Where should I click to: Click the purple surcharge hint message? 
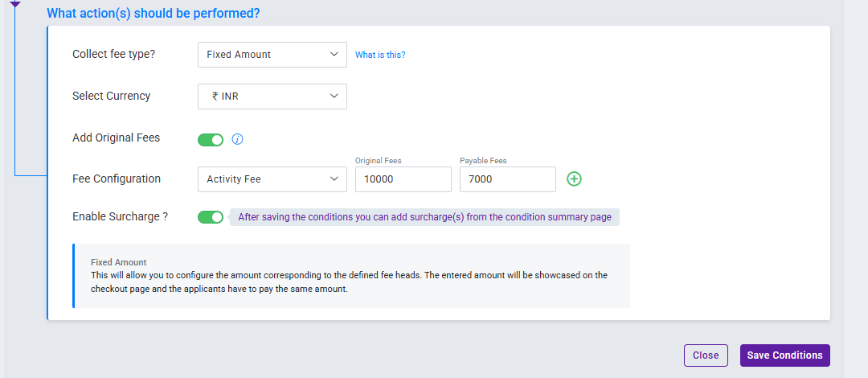(424, 217)
